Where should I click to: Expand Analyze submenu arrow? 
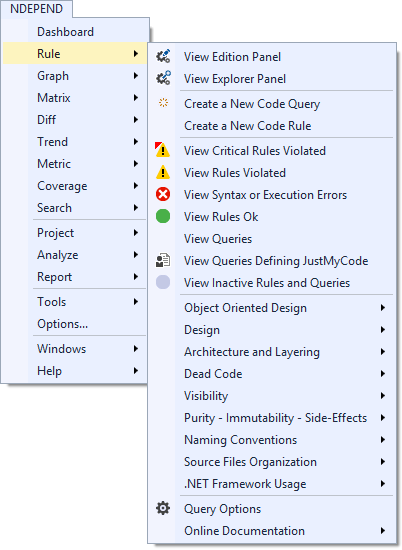click(x=136, y=255)
